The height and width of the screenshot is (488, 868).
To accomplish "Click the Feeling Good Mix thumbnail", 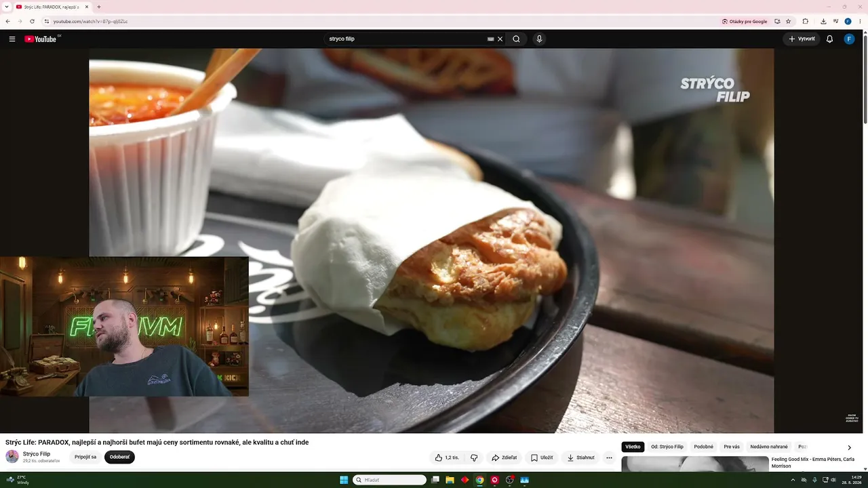I will pos(695,464).
